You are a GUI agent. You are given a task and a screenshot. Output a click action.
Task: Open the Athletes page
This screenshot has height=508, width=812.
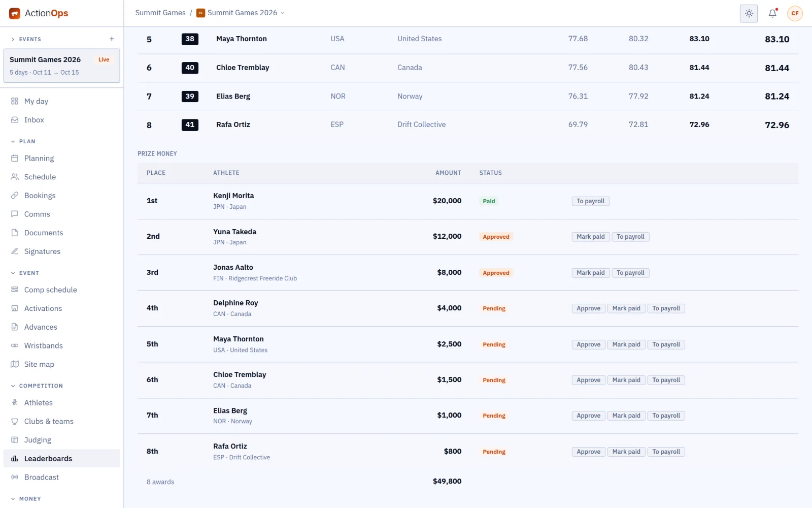pos(62,402)
